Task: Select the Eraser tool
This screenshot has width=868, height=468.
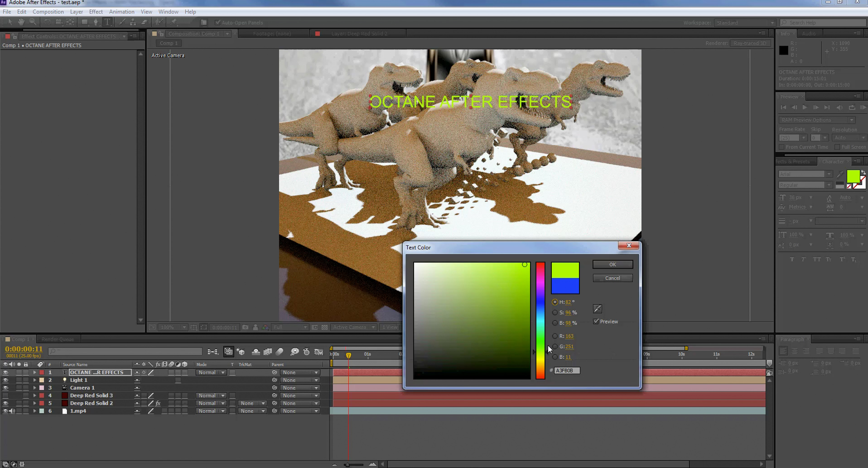Action: pos(145,22)
